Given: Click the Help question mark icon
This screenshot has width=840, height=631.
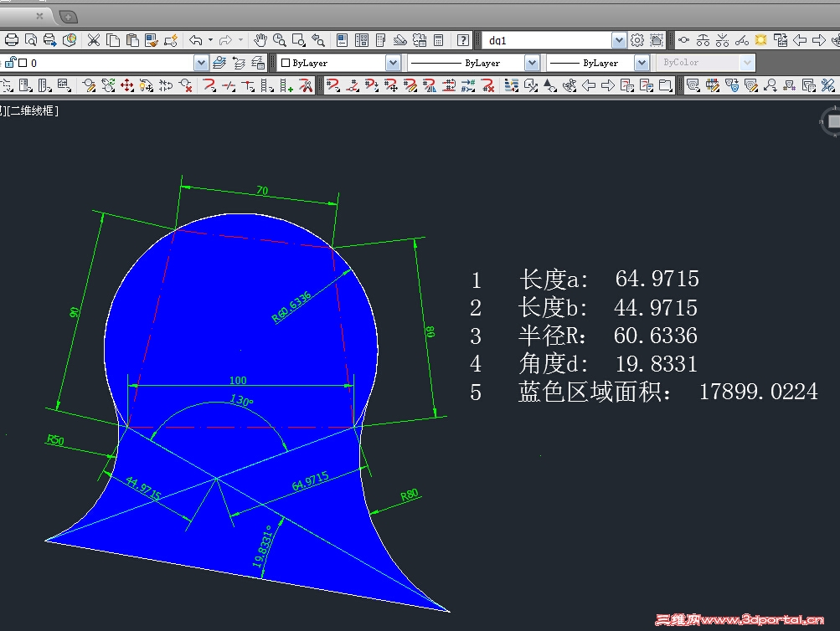Looking at the screenshot, I should pyautogui.click(x=463, y=40).
